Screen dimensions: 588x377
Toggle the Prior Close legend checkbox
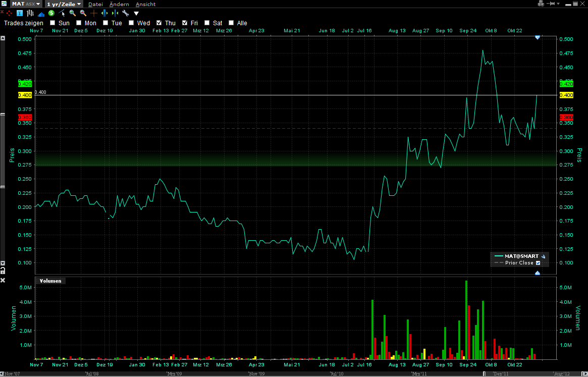click(x=538, y=263)
